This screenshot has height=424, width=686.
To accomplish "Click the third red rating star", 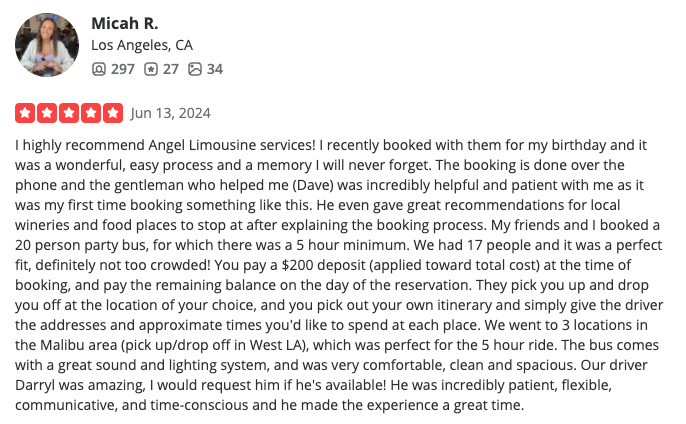I will [x=69, y=113].
